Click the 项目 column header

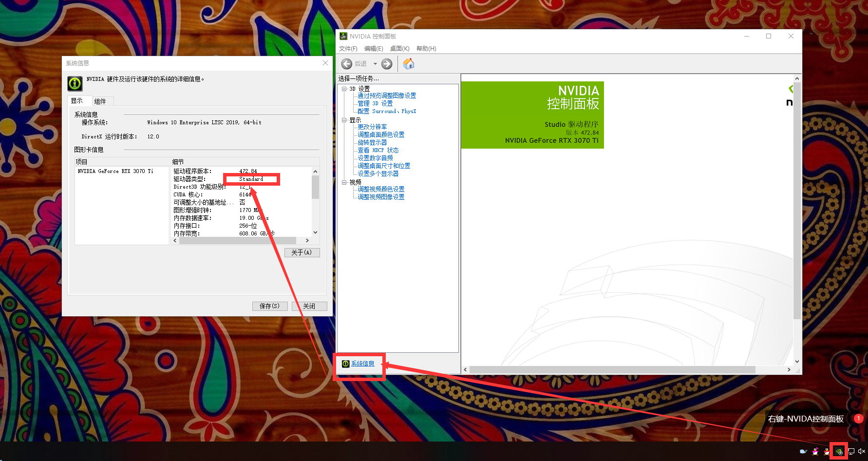(122, 162)
